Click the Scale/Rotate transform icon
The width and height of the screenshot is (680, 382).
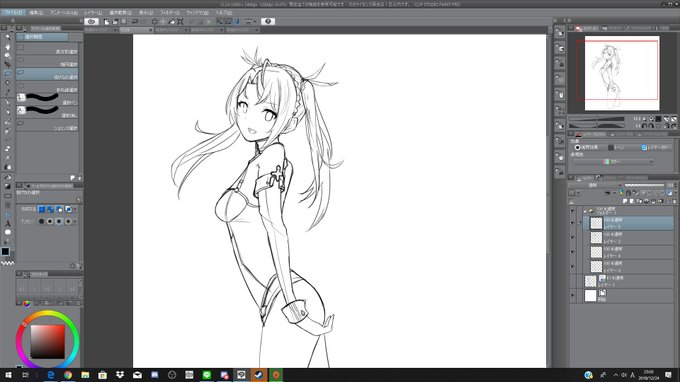[x=180, y=22]
